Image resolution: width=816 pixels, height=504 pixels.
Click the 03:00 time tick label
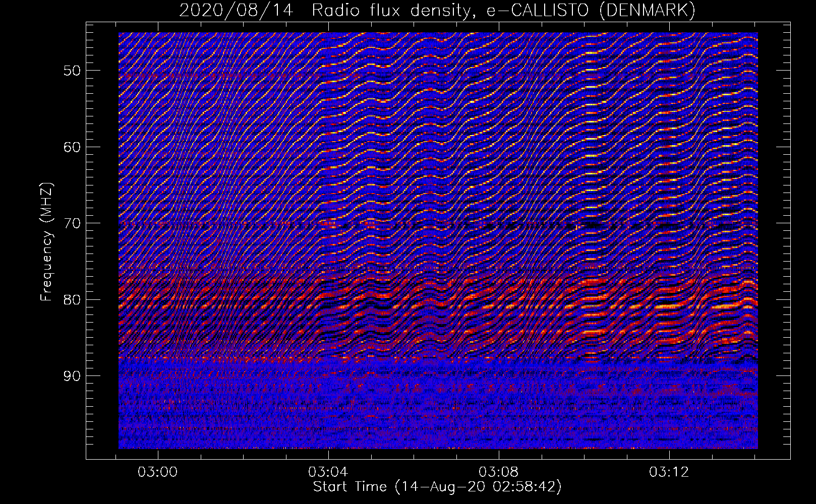pyautogui.click(x=157, y=472)
